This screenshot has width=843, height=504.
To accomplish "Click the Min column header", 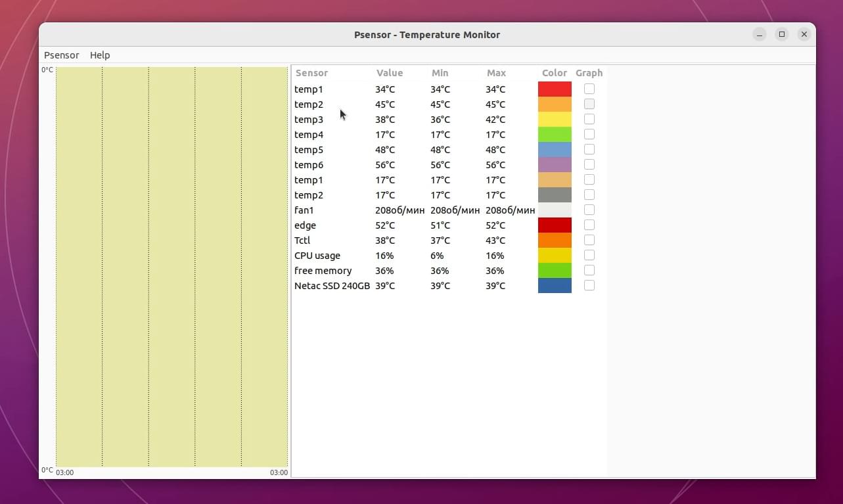I will coord(440,73).
